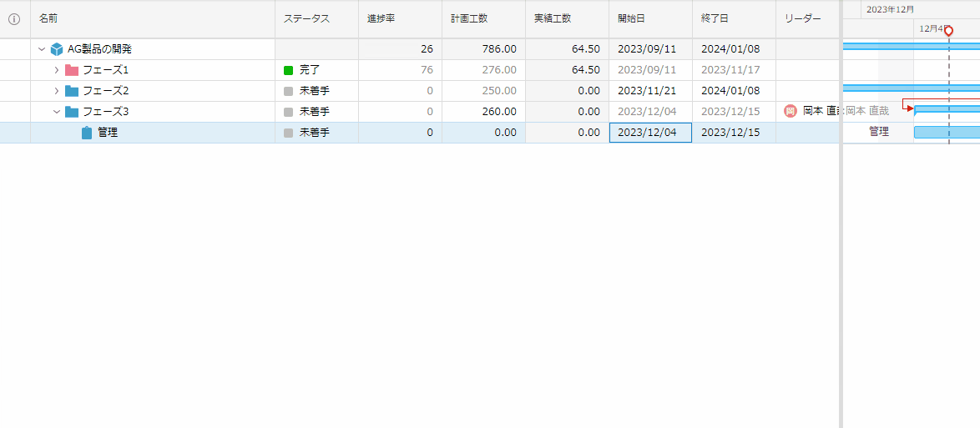
Task: Sort by the ステータス column header
Action: click(x=306, y=18)
